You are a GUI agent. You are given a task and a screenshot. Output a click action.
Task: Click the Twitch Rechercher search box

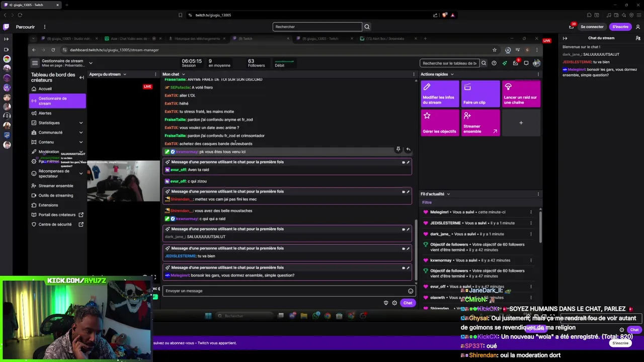pyautogui.click(x=317, y=27)
